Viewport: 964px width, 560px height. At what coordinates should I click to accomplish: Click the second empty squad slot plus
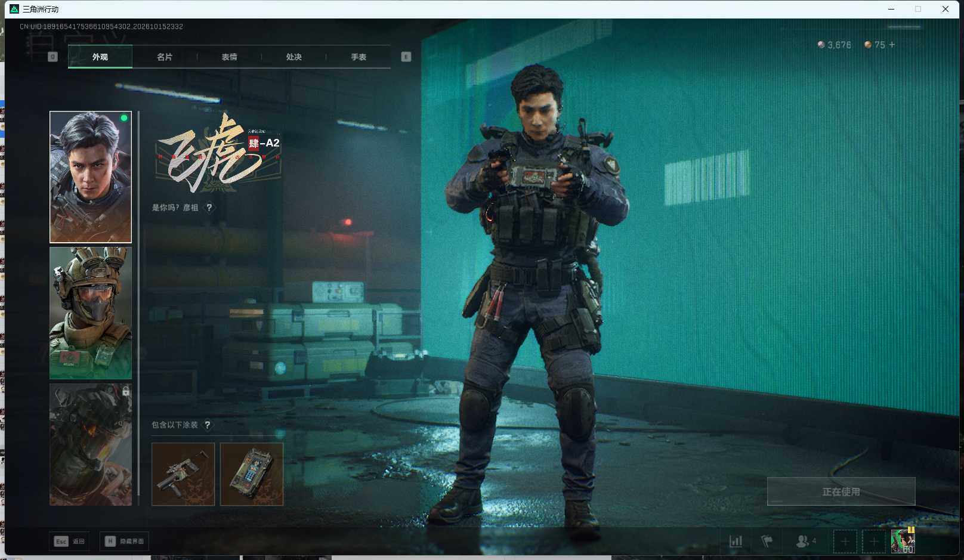874,542
